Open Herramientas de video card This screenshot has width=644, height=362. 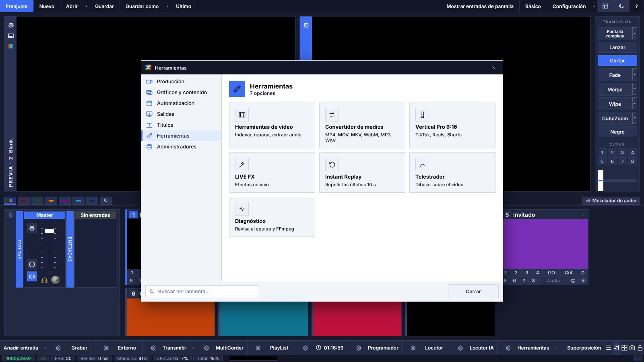pos(272,125)
